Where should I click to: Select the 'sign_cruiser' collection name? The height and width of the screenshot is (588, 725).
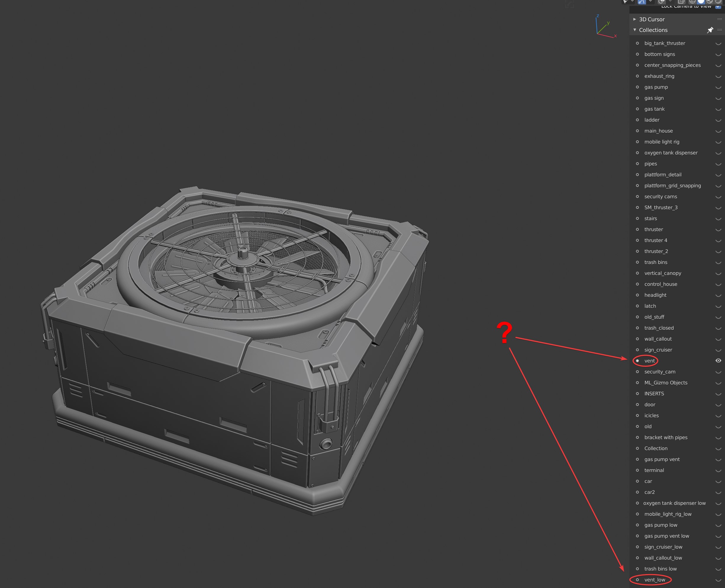tap(658, 350)
